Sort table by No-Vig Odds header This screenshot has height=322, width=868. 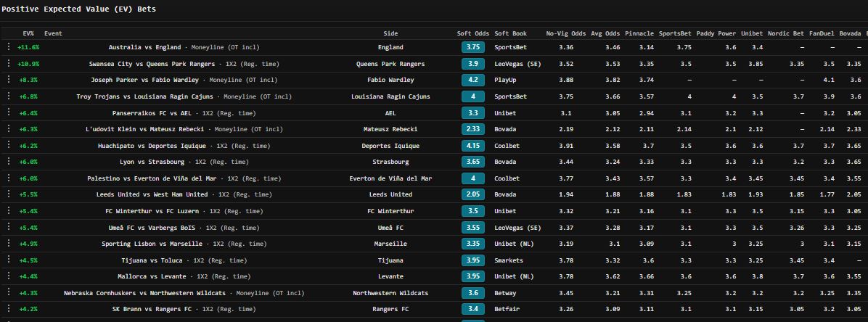(x=565, y=33)
